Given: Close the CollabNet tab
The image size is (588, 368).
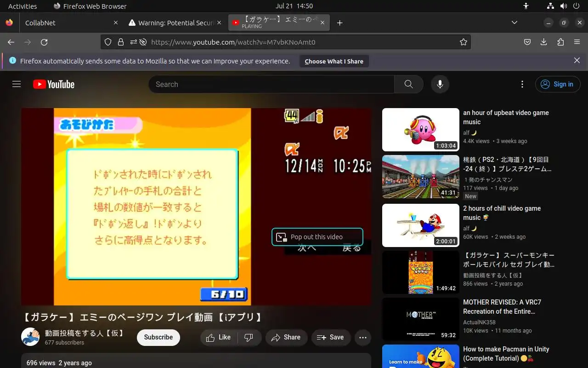Looking at the screenshot, I should (115, 23).
